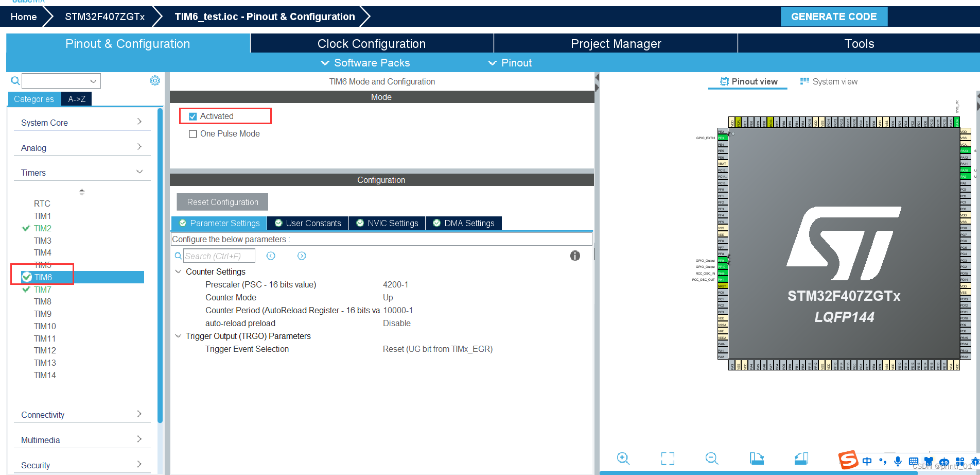
Task: Open the Tools tab
Action: pyautogui.click(x=859, y=44)
